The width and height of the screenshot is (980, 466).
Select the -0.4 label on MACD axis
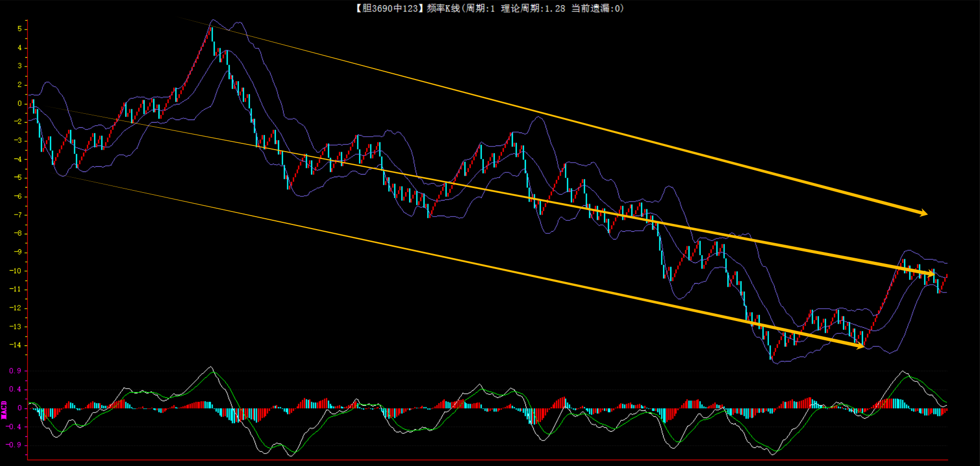coord(14,427)
